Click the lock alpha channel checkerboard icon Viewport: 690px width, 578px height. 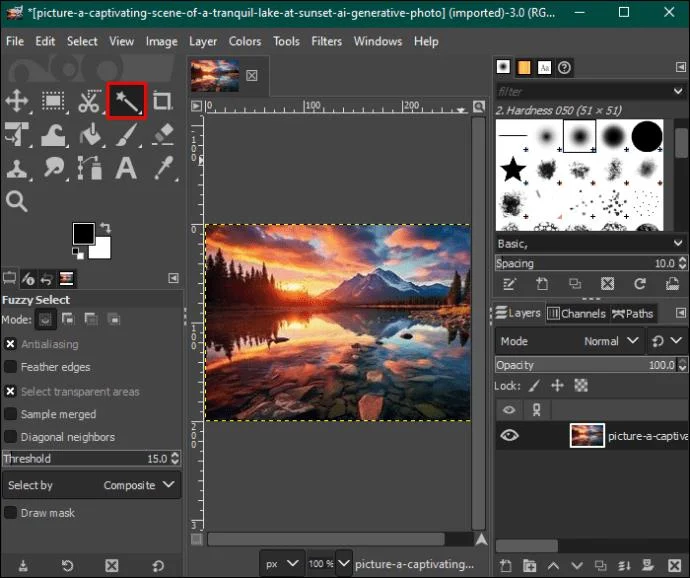(581, 386)
